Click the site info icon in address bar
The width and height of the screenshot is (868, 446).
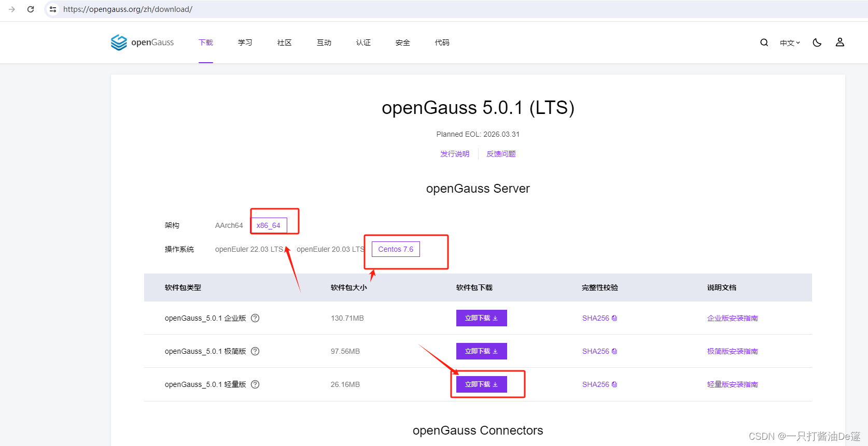pyautogui.click(x=53, y=9)
